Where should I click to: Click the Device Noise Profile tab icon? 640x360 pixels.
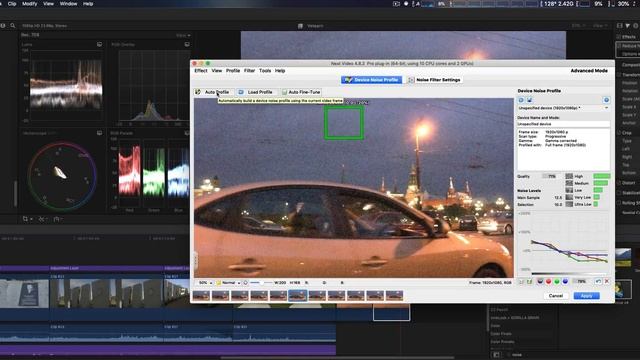click(348, 80)
